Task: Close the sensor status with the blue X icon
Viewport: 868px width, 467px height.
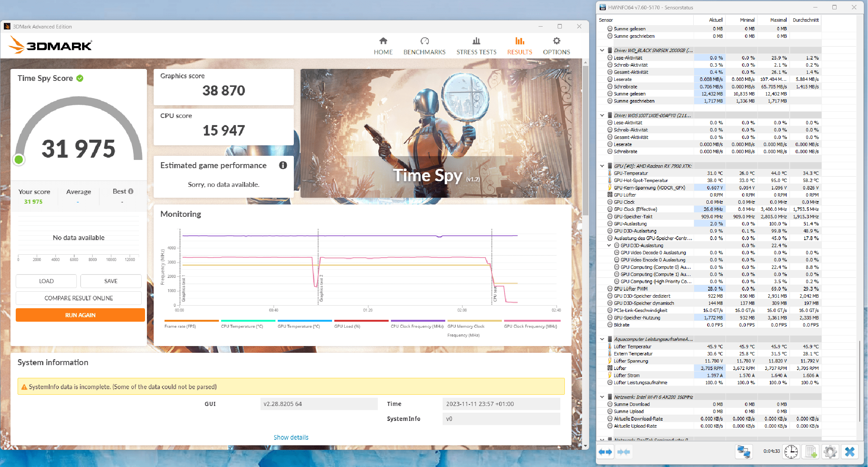Action: (850, 452)
